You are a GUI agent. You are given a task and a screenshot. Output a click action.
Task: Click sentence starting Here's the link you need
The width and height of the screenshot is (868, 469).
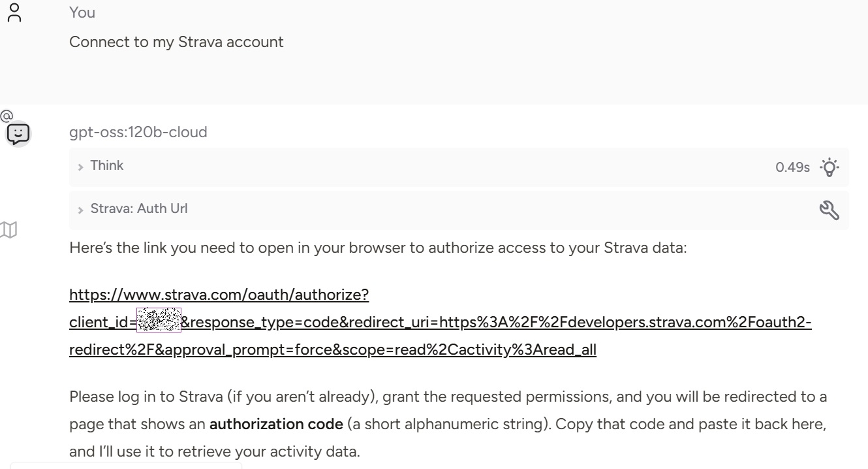click(x=377, y=248)
